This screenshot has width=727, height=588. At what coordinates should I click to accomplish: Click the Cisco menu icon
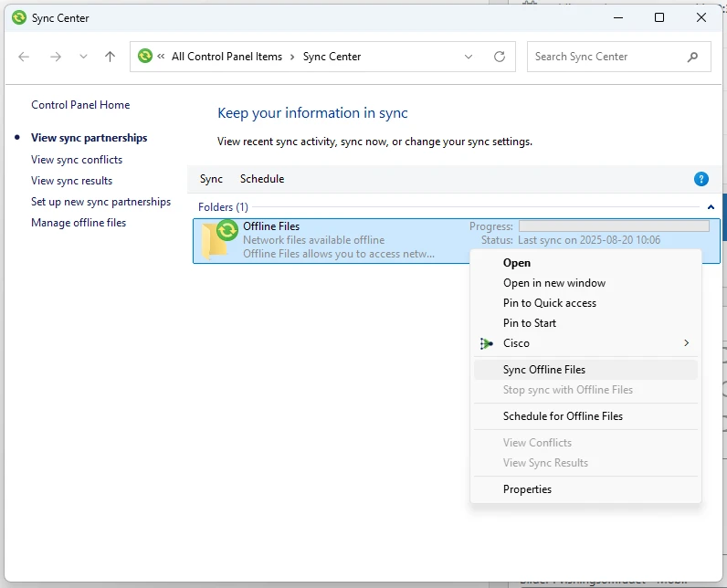[x=487, y=343]
